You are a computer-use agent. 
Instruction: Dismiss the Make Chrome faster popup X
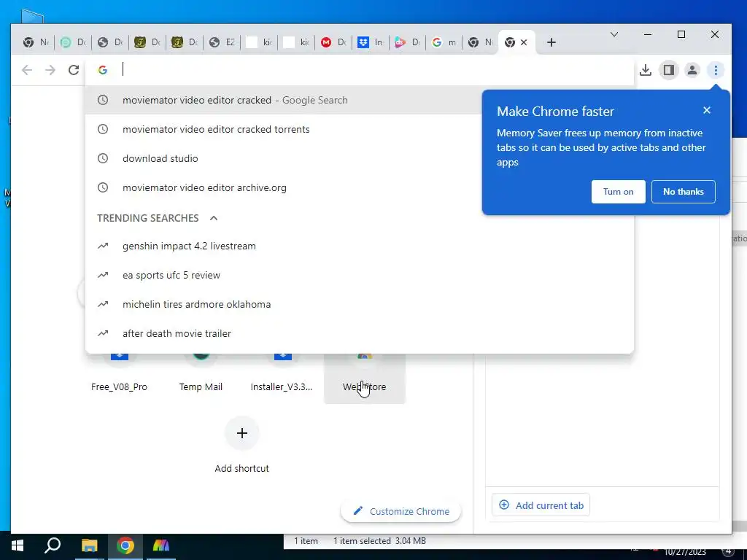(706, 110)
